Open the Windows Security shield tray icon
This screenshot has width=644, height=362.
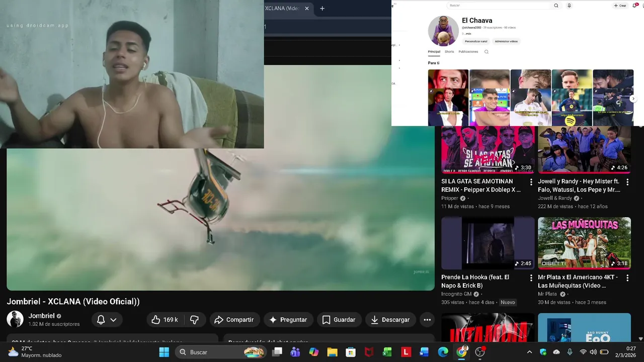tap(543, 352)
